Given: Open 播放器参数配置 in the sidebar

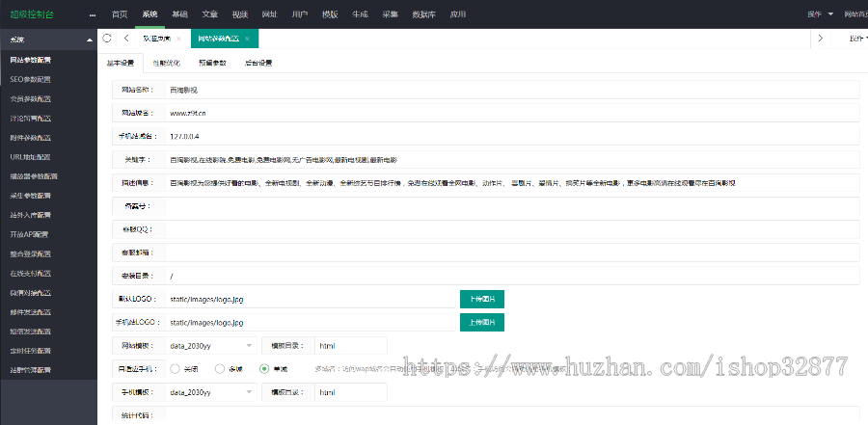Looking at the screenshot, I should (35, 176).
